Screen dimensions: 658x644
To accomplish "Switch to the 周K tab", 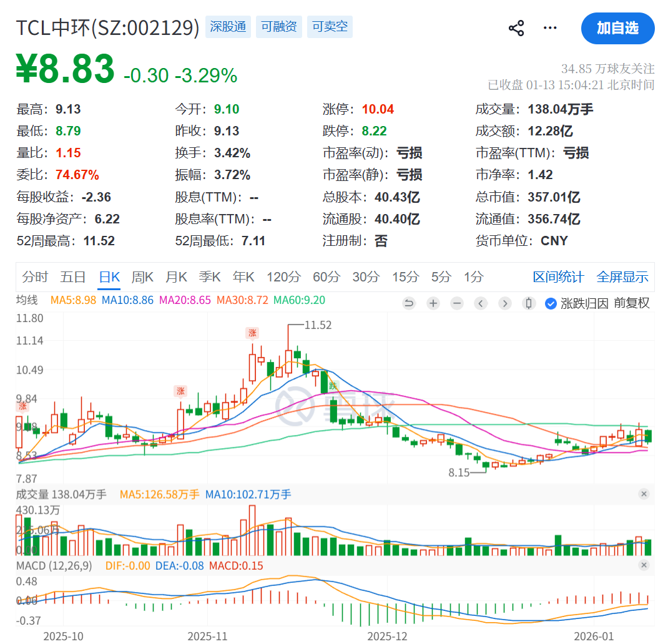I will coord(143,277).
